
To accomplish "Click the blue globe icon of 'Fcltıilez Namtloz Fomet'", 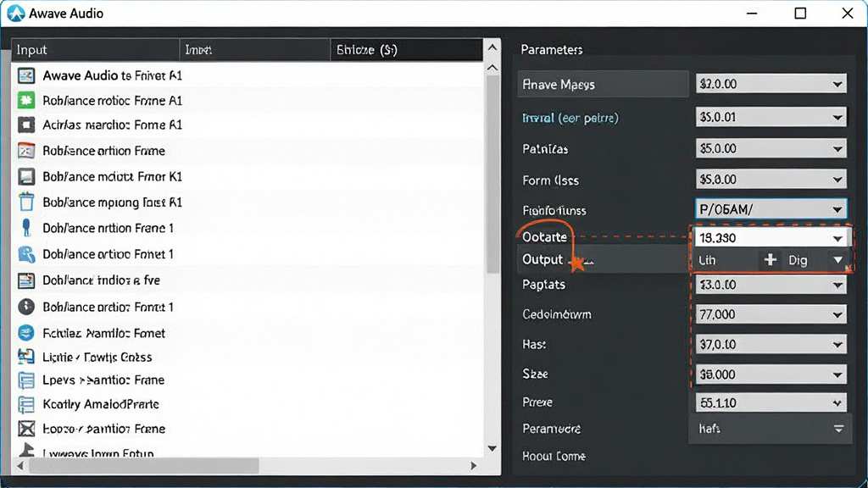I will (x=26, y=332).
